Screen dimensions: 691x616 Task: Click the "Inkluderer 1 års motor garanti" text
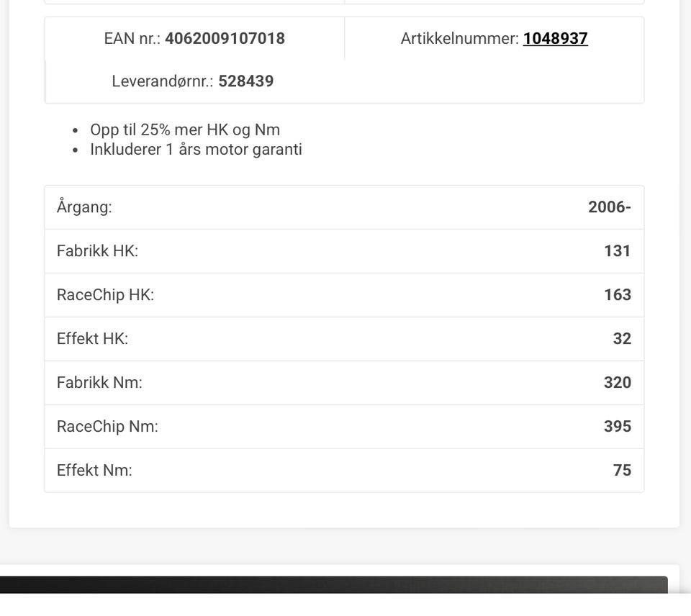(x=196, y=150)
